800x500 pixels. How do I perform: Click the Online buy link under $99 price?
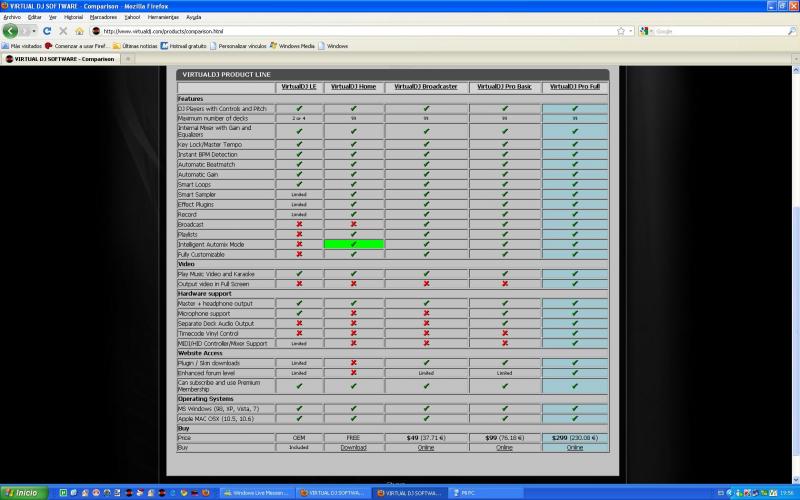click(505, 447)
